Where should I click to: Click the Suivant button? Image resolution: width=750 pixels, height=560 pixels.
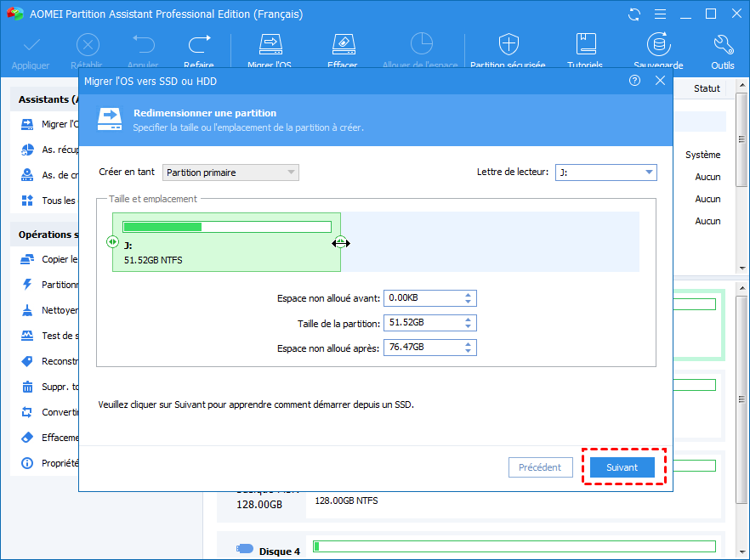point(622,467)
